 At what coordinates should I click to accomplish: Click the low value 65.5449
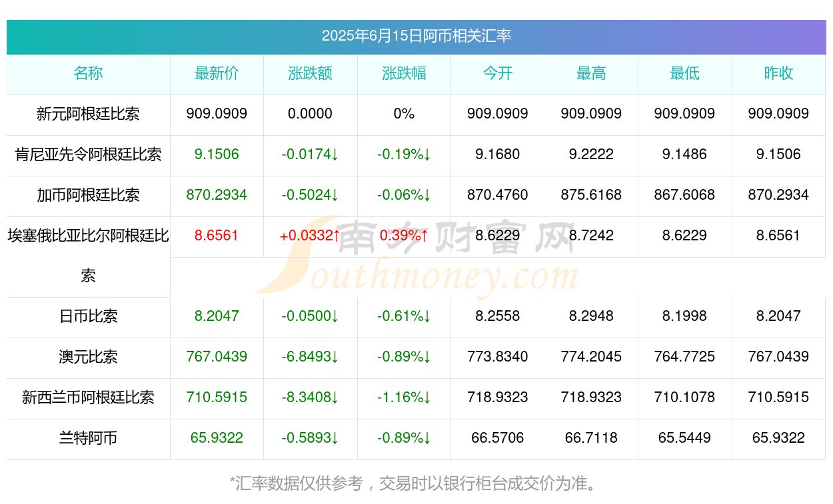tap(685, 438)
